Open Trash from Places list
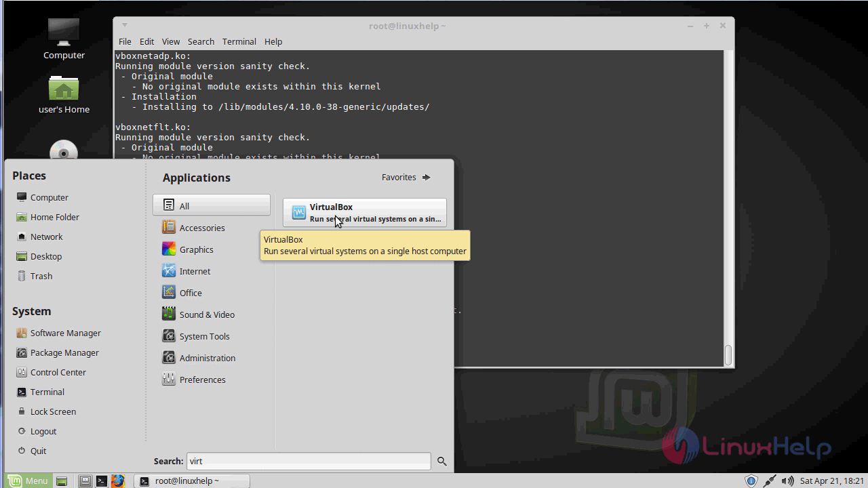This screenshot has height=488, width=868. (x=34, y=276)
